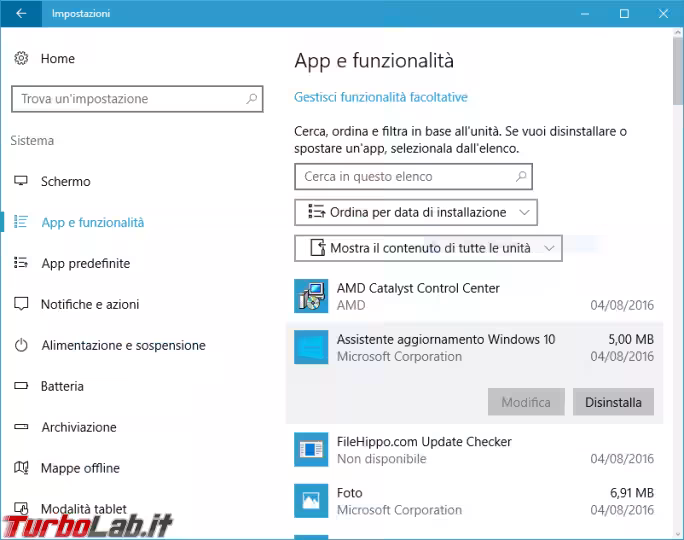This screenshot has height=540, width=684.
Task: Select FileHippo.com Update Checker entry
Action: click(x=474, y=449)
